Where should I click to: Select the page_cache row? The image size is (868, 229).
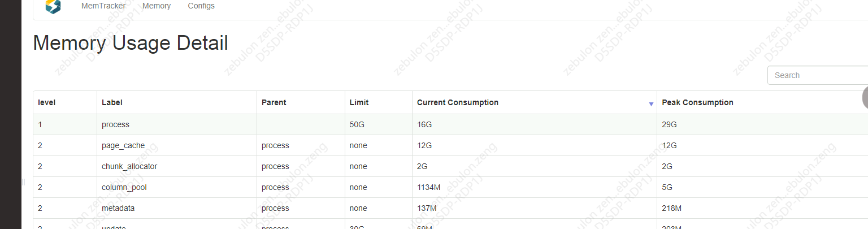(x=450, y=145)
